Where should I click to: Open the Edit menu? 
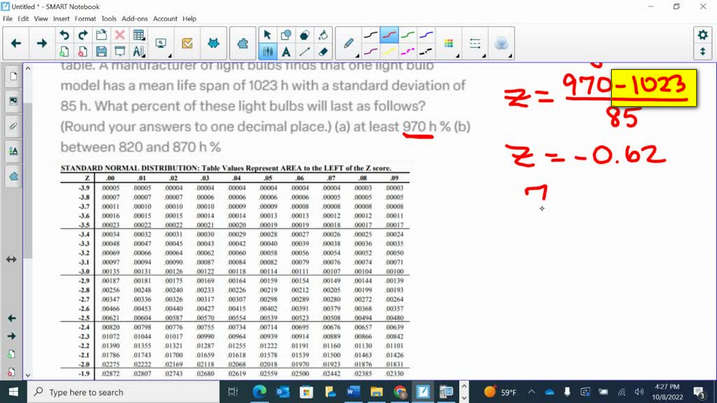point(23,19)
